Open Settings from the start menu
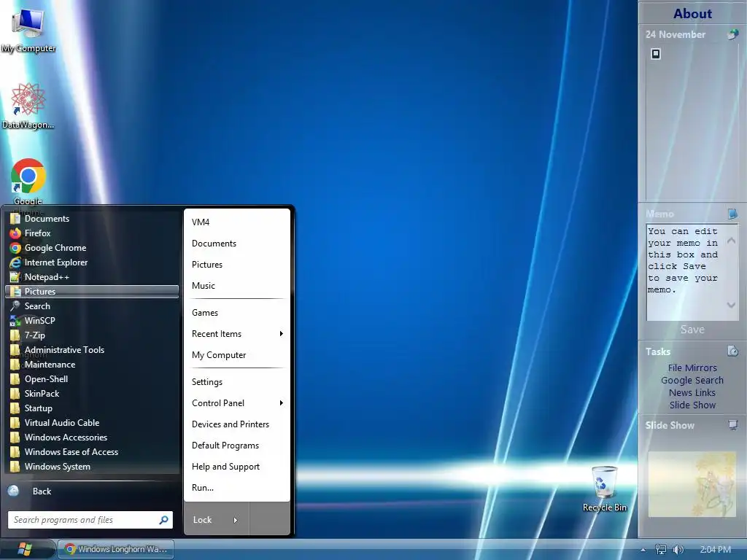 pyautogui.click(x=237, y=382)
